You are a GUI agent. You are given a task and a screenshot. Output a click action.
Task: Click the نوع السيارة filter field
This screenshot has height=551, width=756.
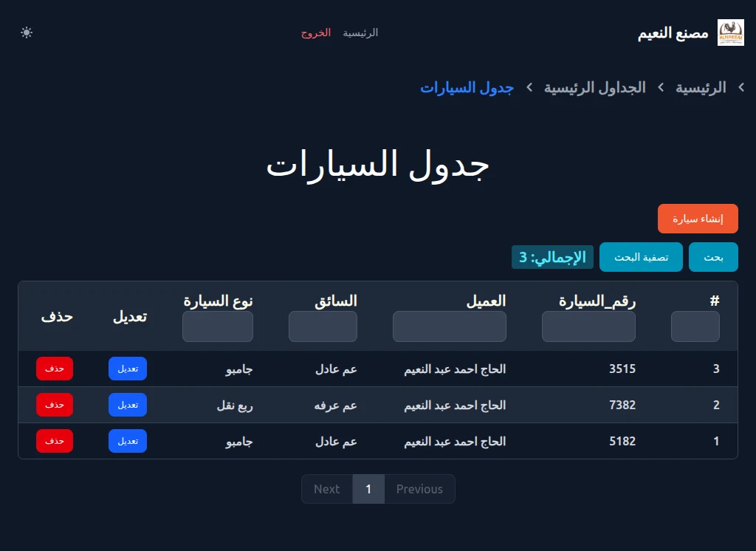pos(218,326)
